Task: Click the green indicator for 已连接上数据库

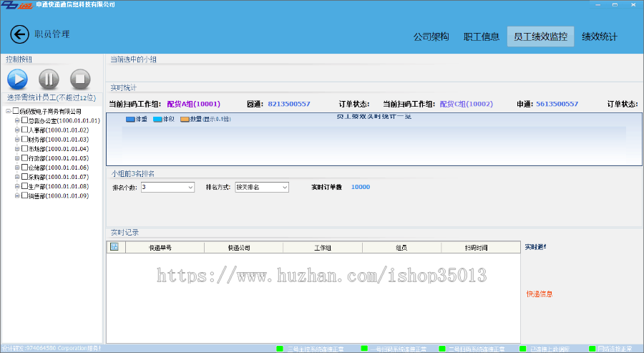Action: tap(522, 349)
